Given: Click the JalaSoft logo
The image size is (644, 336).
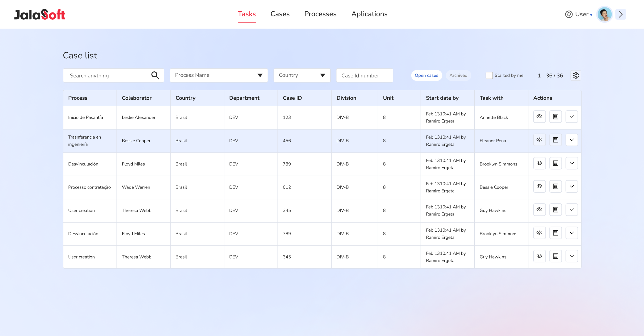Looking at the screenshot, I should pyautogui.click(x=39, y=14).
